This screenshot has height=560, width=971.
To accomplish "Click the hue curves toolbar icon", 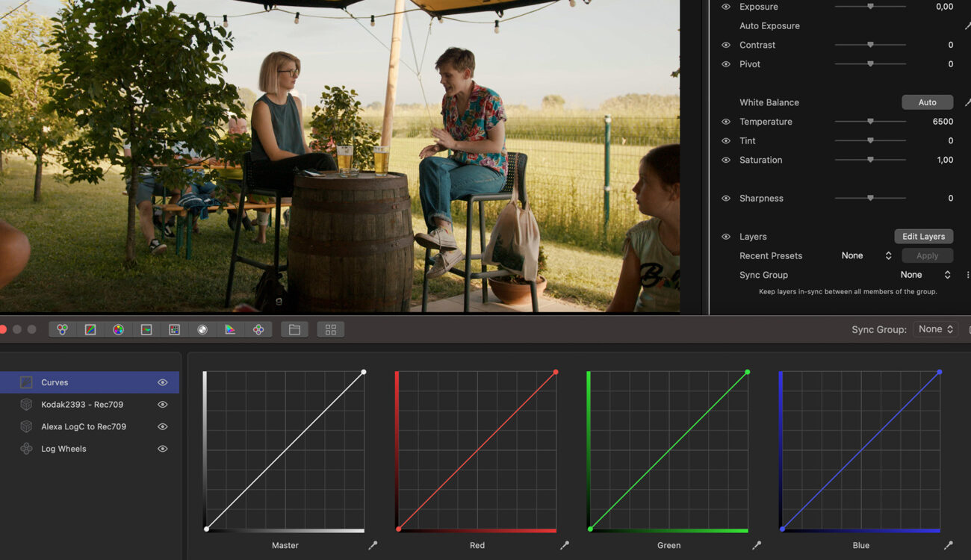I will pos(146,329).
